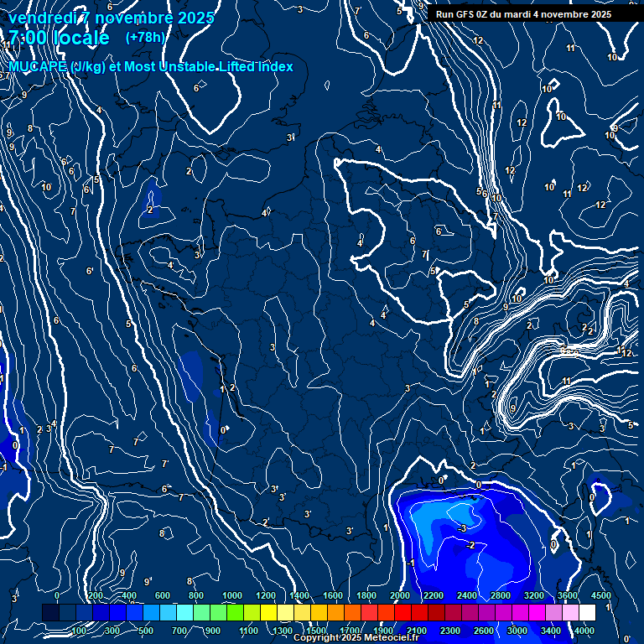Click the legend label '3000'
This screenshot has height=644, width=644.
click(x=517, y=631)
